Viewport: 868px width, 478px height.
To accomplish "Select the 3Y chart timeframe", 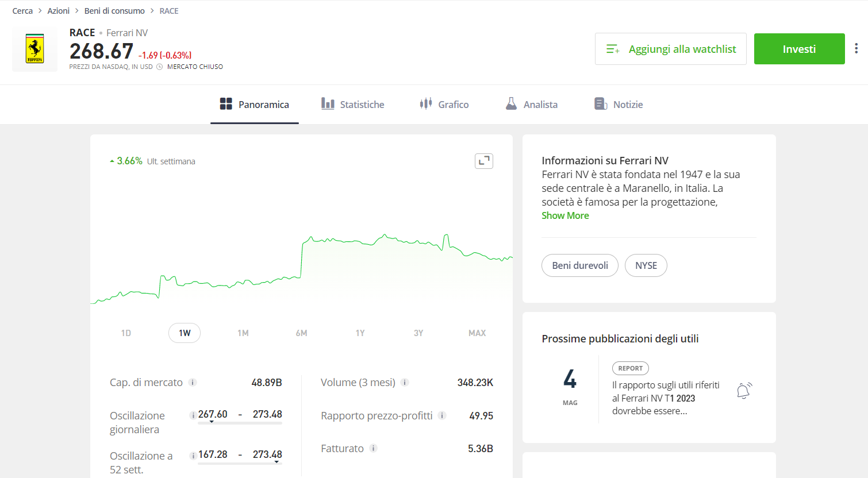I will coord(418,333).
